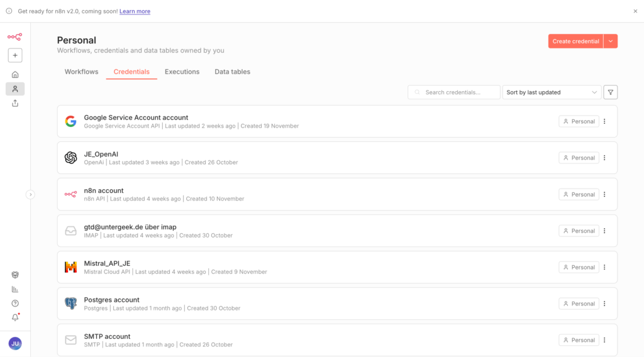Open more options for SMTP account
The image size is (644, 357).
click(x=604, y=340)
